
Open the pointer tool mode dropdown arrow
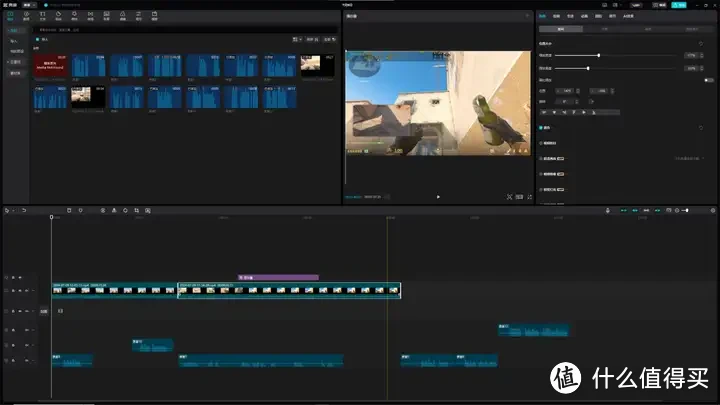click(14, 210)
